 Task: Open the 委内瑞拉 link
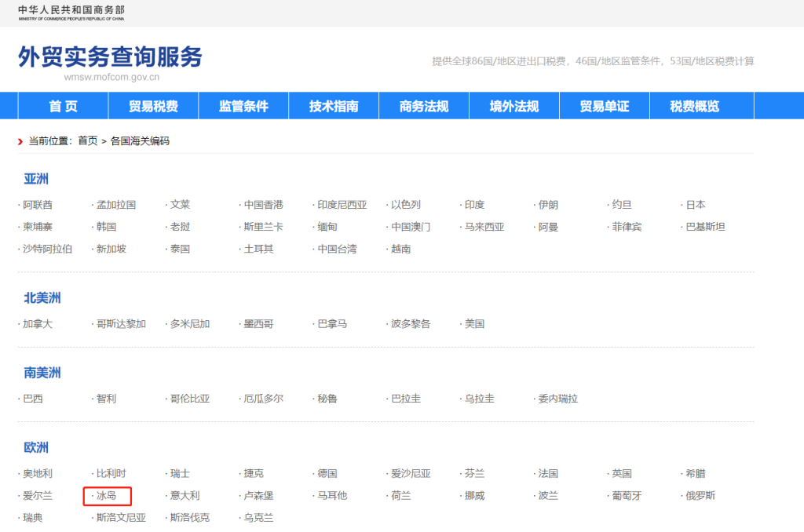tap(558, 399)
